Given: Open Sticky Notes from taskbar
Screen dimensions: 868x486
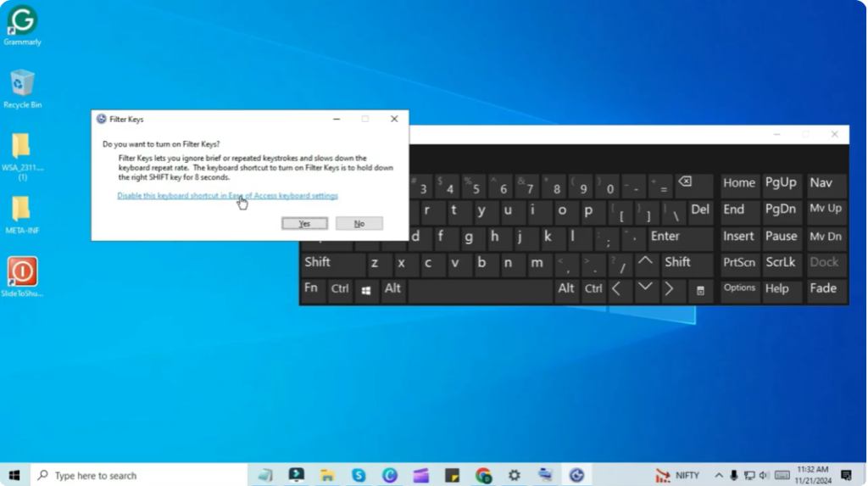Looking at the screenshot, I should [x=453, y=476].
